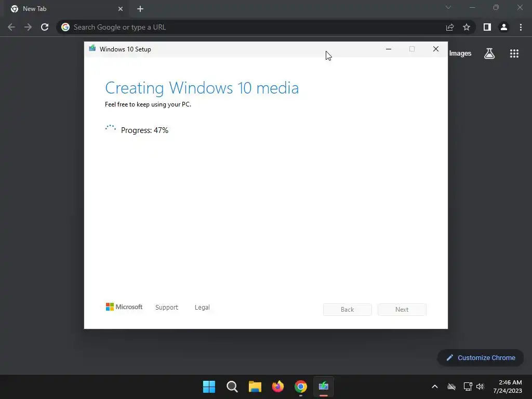Close the Windows 10 Setup window
The height and width of the screenshot is (399, 532).
[x=436, y=49]
